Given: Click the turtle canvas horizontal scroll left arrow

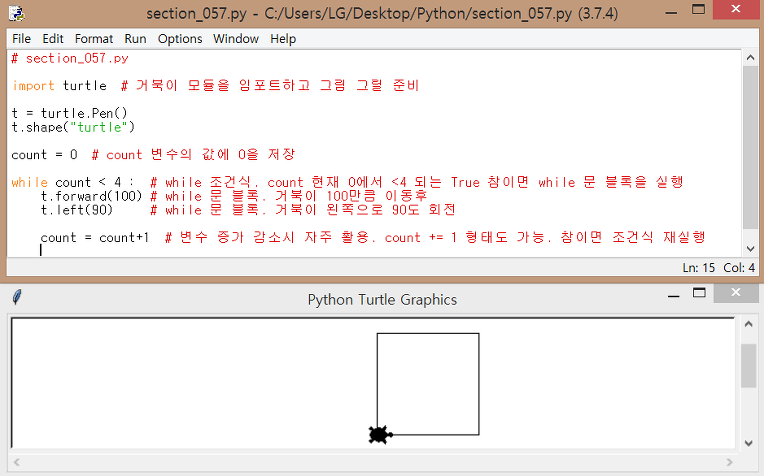Looking at the screenshot, I should pyautogui.click(x=17, y=462).
